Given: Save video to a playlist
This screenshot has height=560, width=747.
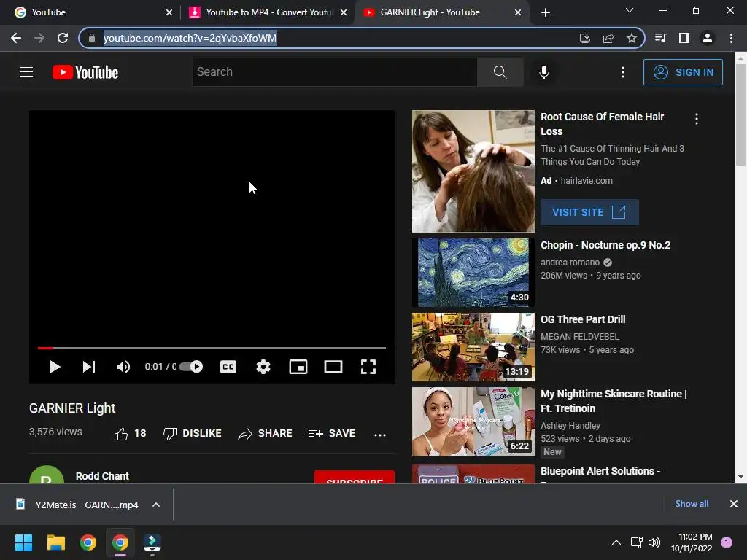Looking at the screenshot, I should coord(332,433).
